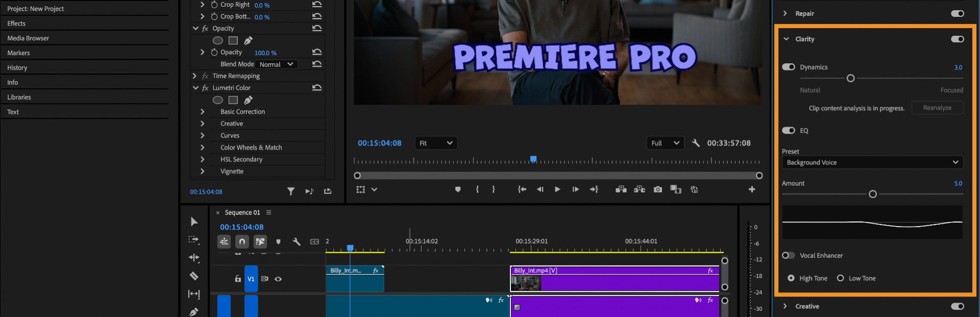980x317 pixels.
Task: Toggle snap magnet in timeline
Action: click(242, 241)
